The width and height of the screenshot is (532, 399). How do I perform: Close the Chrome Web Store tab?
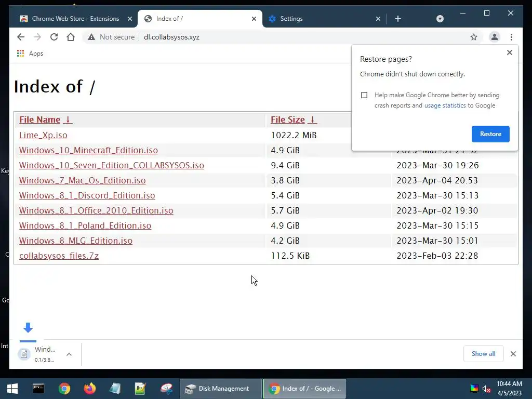coord(129,19)
